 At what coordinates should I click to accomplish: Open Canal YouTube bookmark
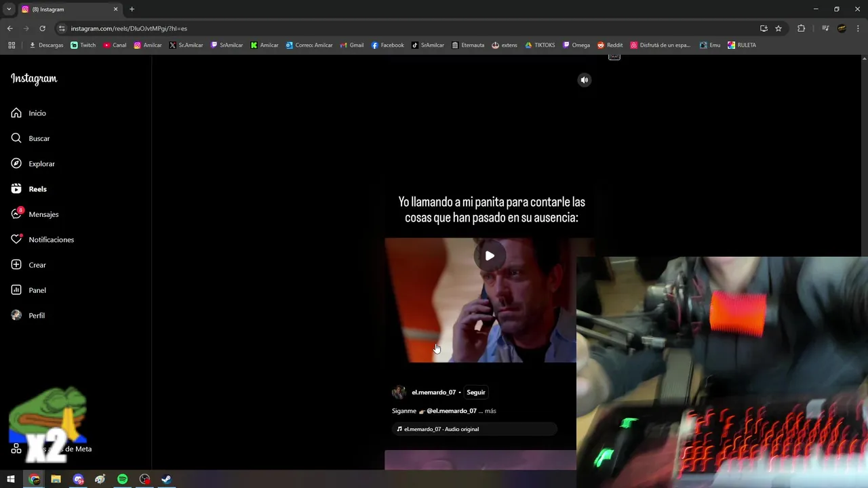click(x=115, y=45)
